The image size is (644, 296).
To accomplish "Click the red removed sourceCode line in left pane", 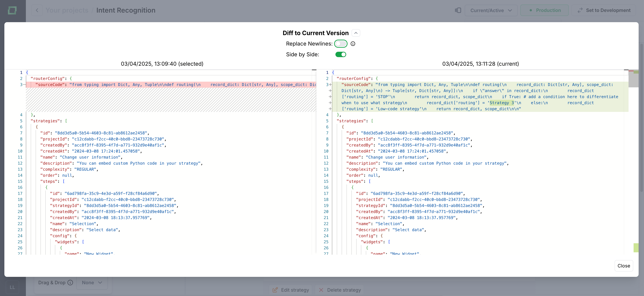I will click(171, 85).
